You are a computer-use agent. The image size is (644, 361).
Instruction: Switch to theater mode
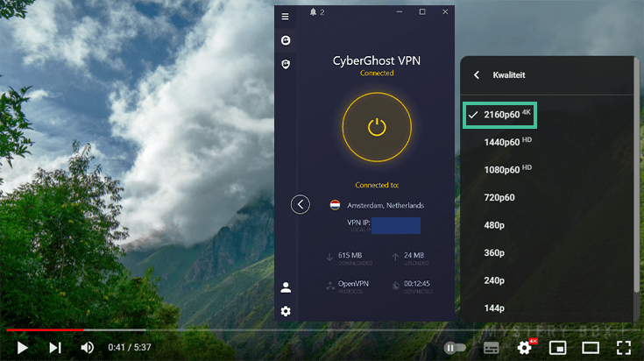[591, 348]
